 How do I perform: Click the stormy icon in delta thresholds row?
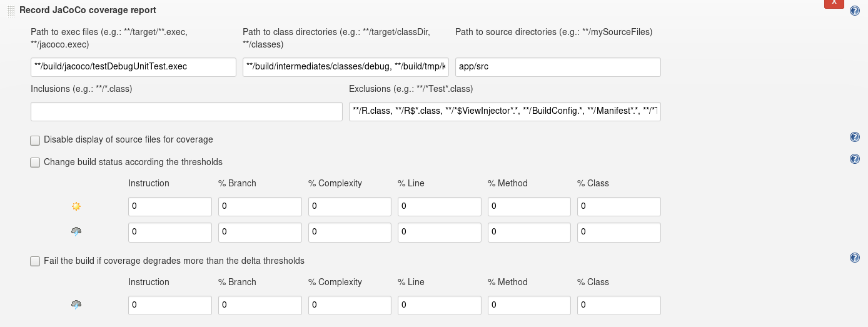pyautogui.click(x=76, y=305)
